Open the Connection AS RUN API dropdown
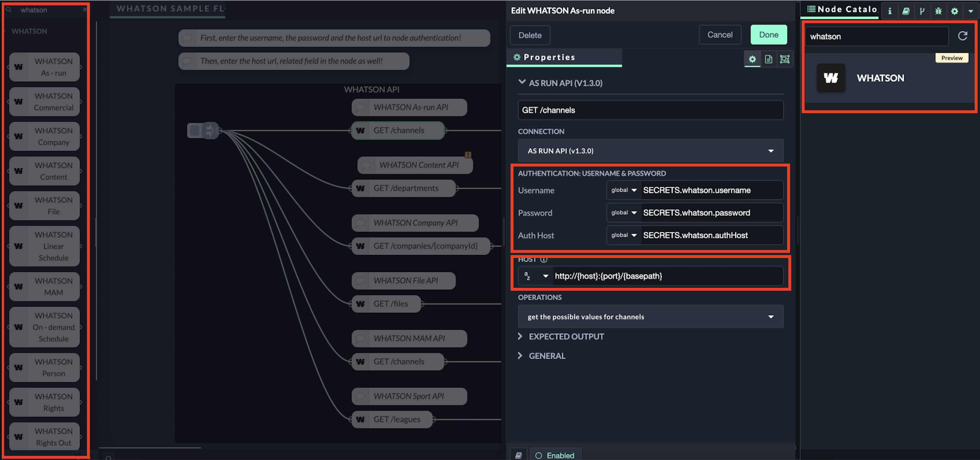The width and height of the screenshot is (980, 460). coord(650,151)
